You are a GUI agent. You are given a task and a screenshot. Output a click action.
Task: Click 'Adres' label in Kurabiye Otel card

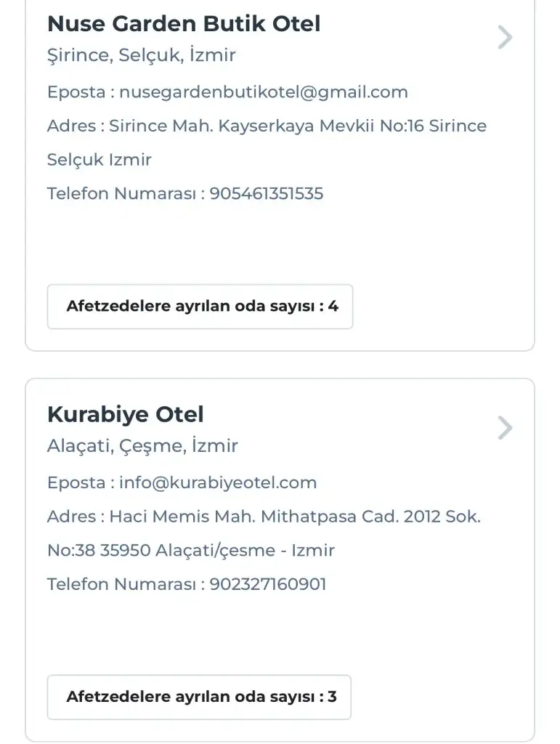[x=71, y=517]
